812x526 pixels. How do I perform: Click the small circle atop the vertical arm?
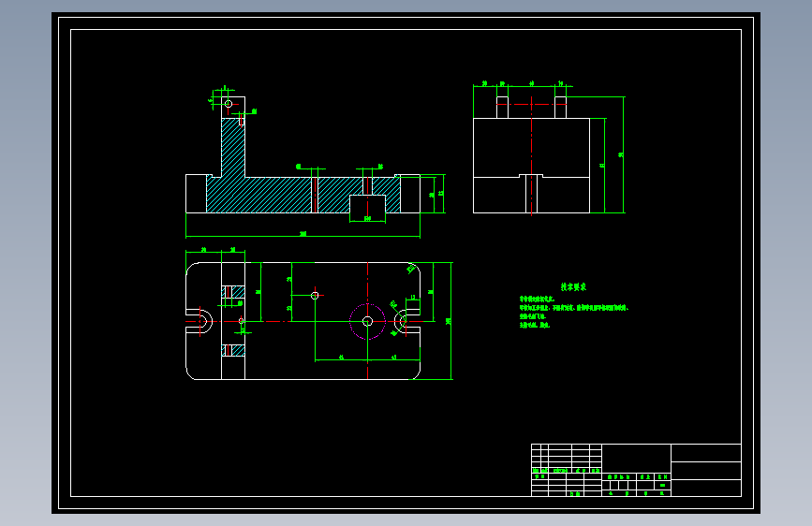coord(229,104)
